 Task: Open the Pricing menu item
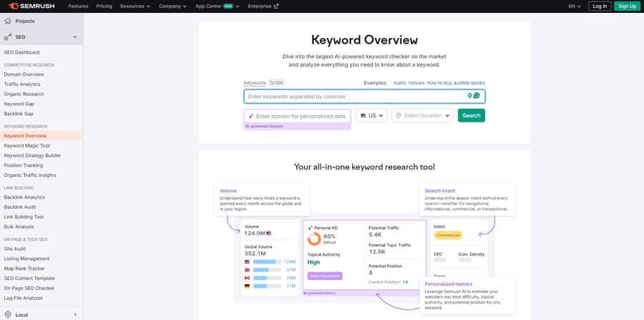click(x=104, y=6)
